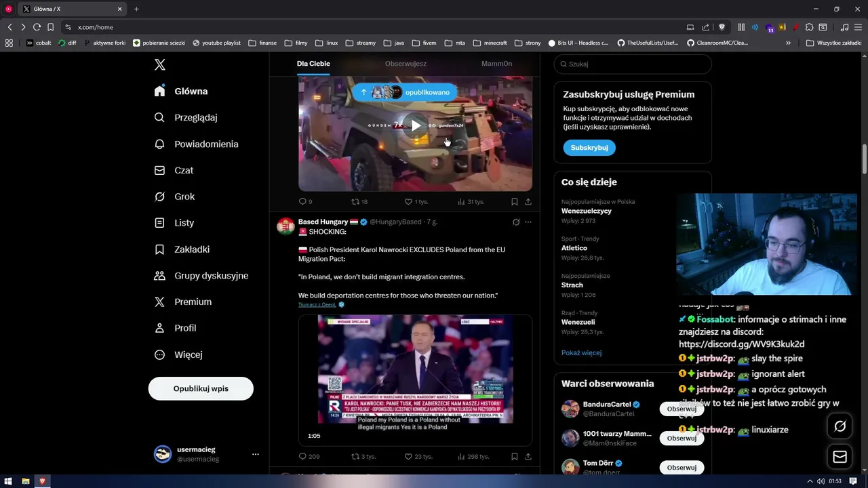Follow 1001 twarzy Mamm0n with Obserwuj

click(x=682, y=438)
